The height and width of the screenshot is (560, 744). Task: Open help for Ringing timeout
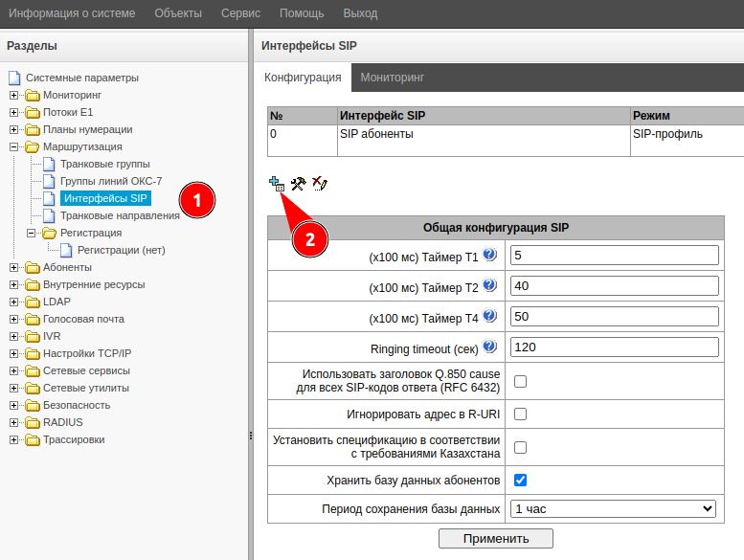click(489, 347)
